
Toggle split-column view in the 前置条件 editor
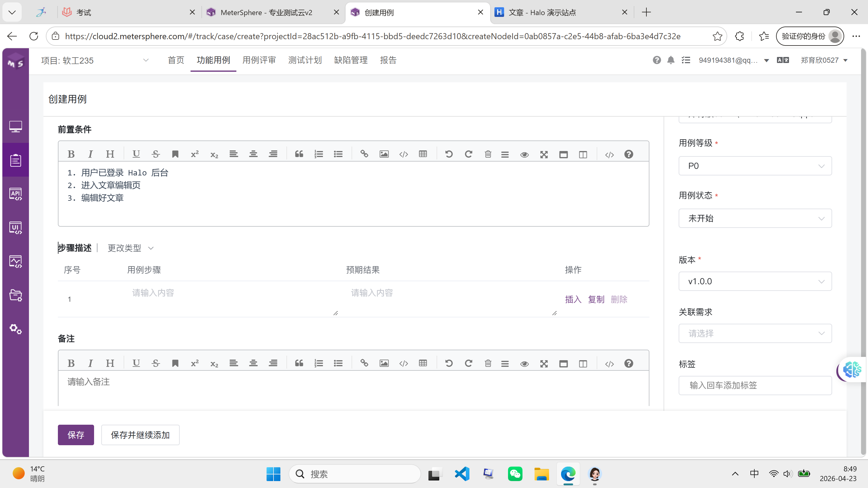pyautogui.click(x=583, y=154)
